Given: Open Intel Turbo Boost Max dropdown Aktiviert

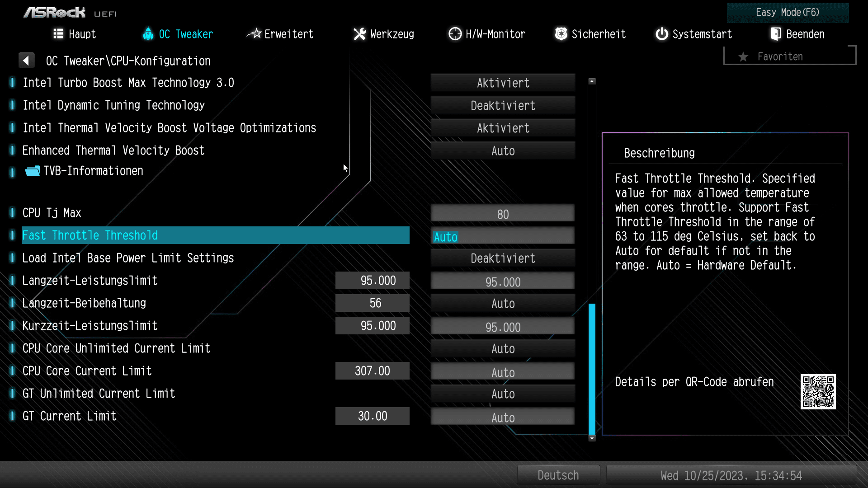Looking at the screenshot, I should coord(503,83).
